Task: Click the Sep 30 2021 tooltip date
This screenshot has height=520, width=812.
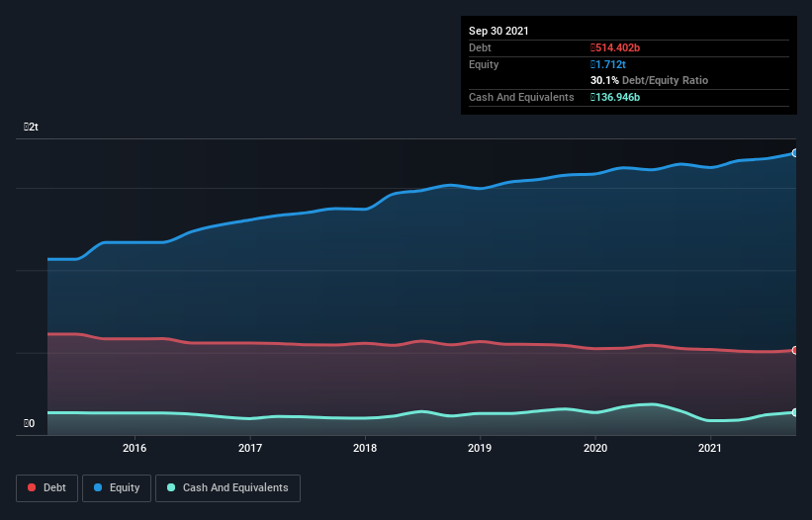Action: point(498,31)
